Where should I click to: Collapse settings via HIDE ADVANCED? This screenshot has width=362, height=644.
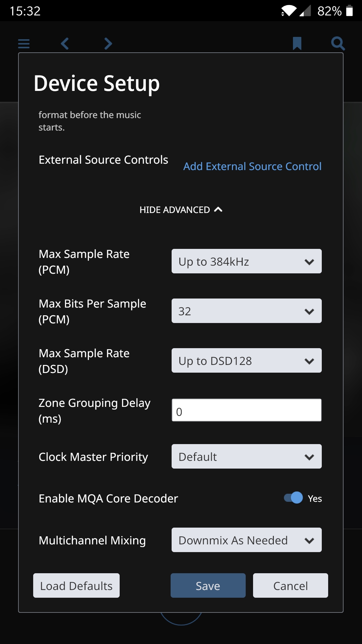pos(181,210)
